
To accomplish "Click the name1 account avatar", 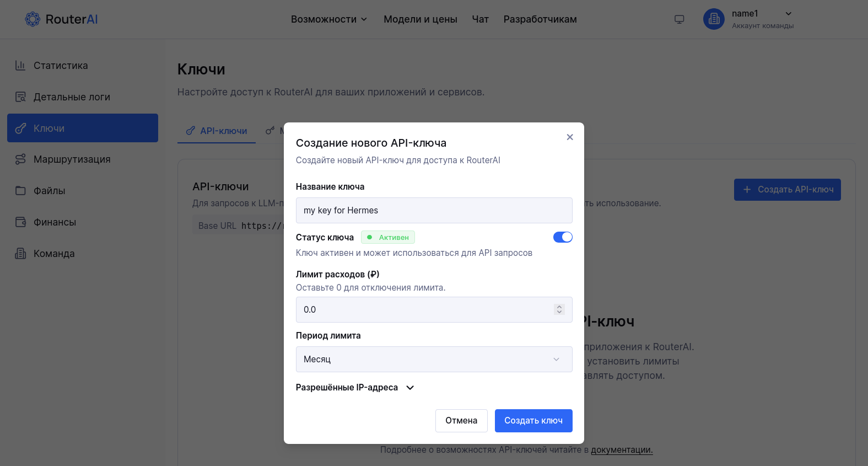I will tap(714, 19).
